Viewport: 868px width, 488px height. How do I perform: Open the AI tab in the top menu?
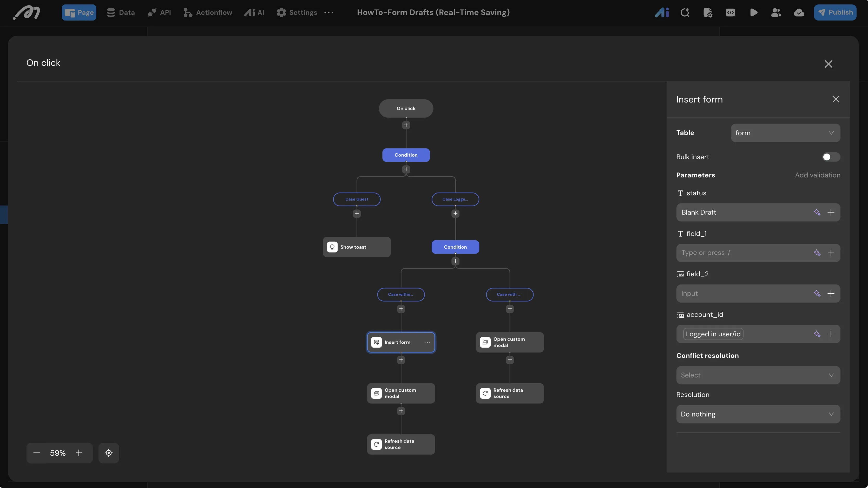coord(254,12)
